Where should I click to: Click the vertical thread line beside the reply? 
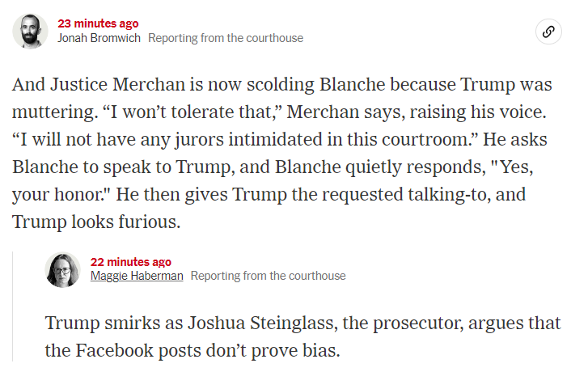point(12,306)
